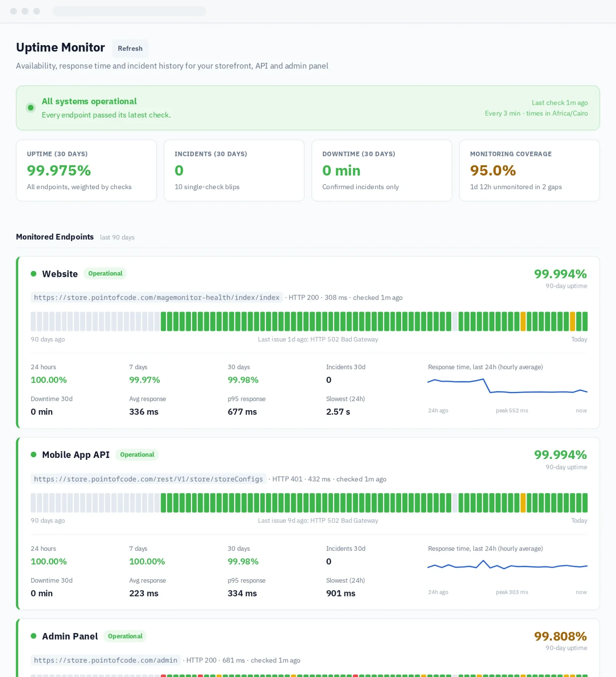Click 'Last issue 9d ago: HTTP 502 Bad Gateway'
This screenshot has height=677, width=616.
click(318, 521)
